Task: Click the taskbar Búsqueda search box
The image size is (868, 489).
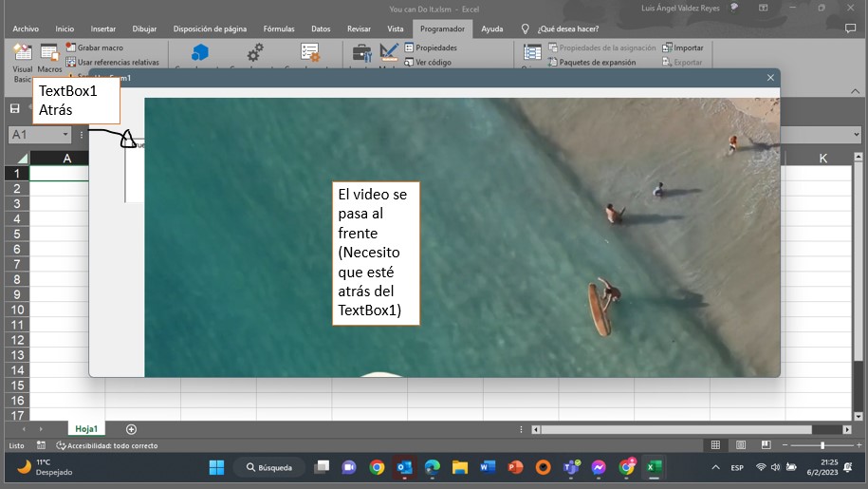Action: point(269,467)
